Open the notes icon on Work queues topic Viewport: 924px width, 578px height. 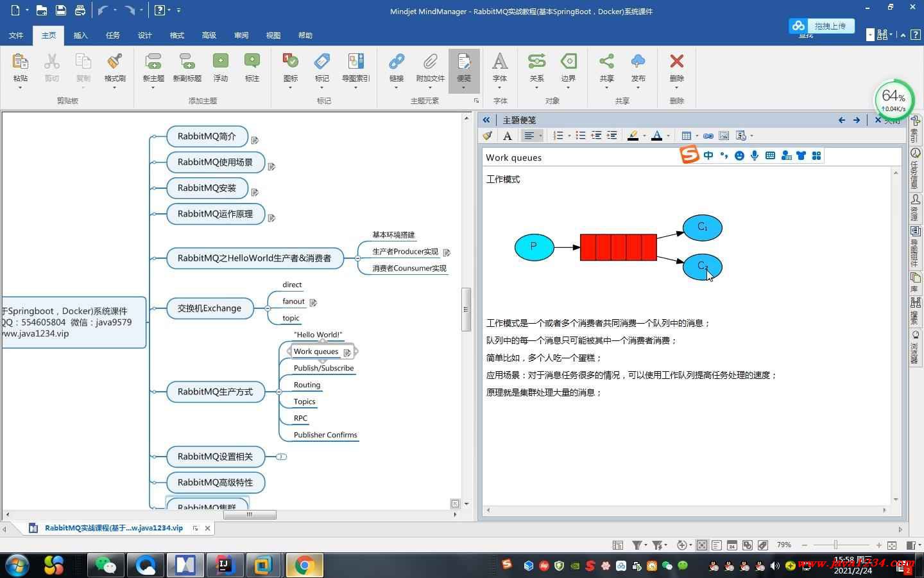click(x=347, y=352)
